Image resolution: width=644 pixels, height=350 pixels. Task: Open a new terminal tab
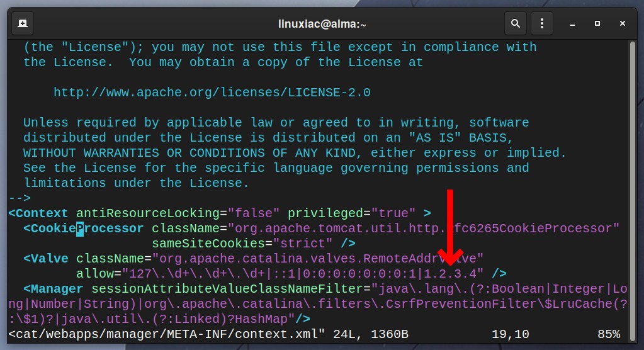[x=23, y=23]
